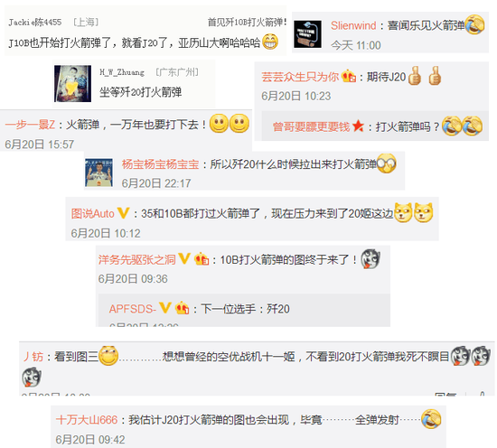Open H_W_Zhuang's avatar picture
Screen dimensions: 497x448
(72, 84)
